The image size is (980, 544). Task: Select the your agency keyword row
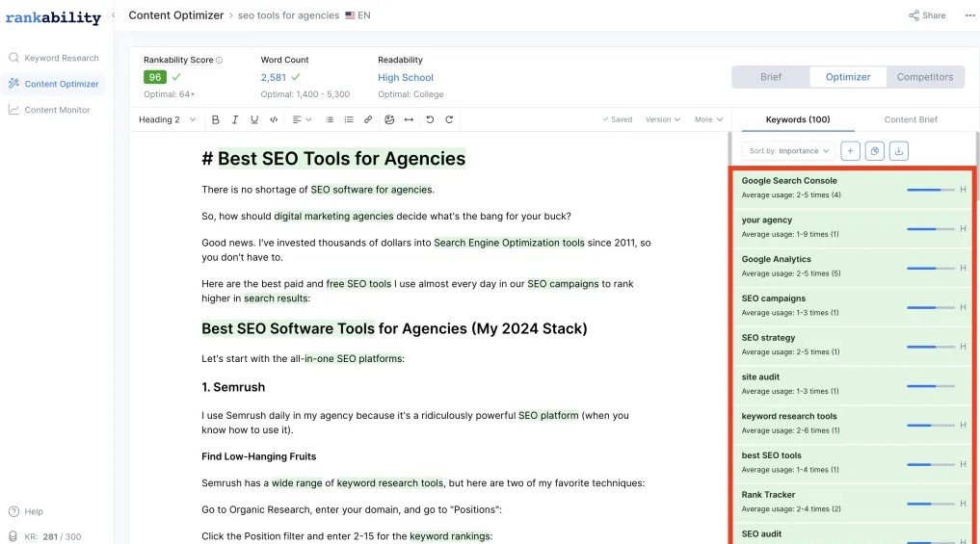tap(853, 227)
